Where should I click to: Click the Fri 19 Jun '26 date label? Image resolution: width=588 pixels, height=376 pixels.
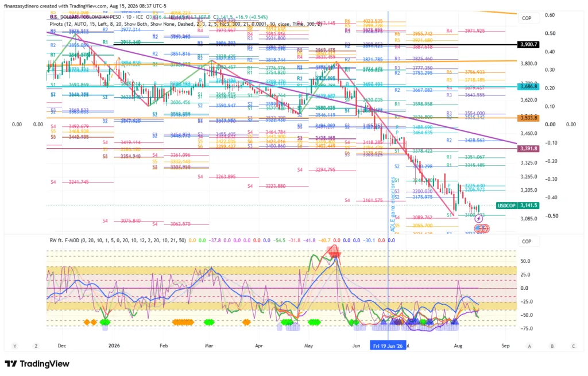[388, 346]
